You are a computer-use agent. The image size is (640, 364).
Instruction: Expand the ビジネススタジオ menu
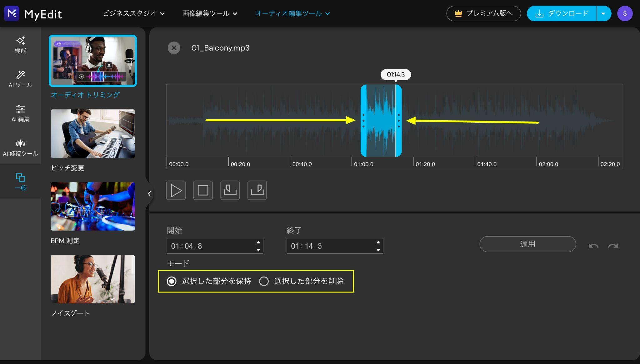click(134, 13)
